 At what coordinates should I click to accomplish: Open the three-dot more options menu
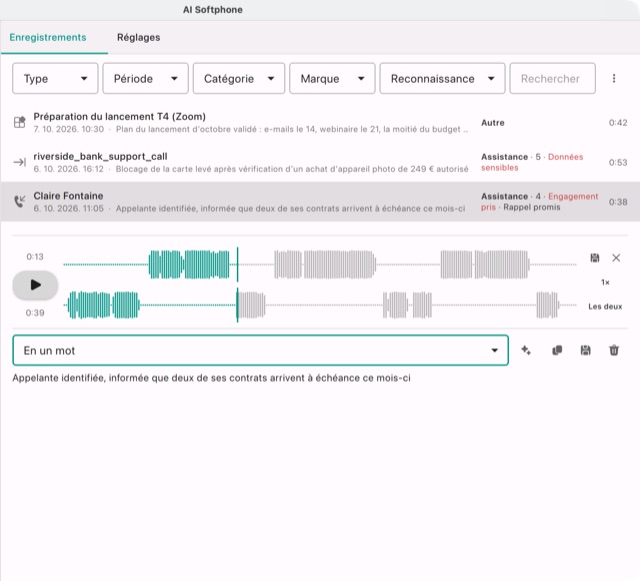click(x=614, y=78)
